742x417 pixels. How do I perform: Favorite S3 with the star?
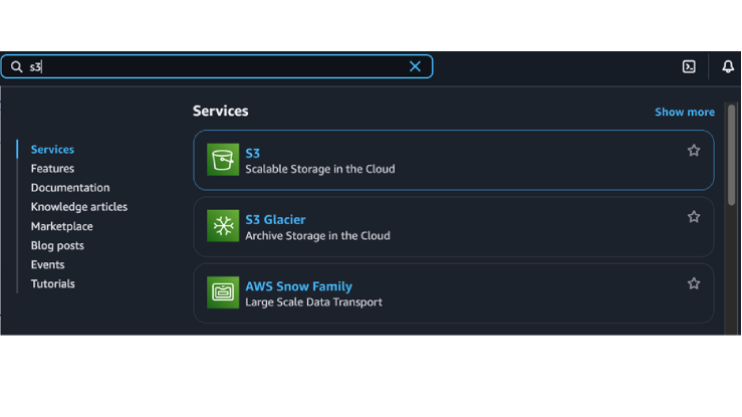(694, 151)
